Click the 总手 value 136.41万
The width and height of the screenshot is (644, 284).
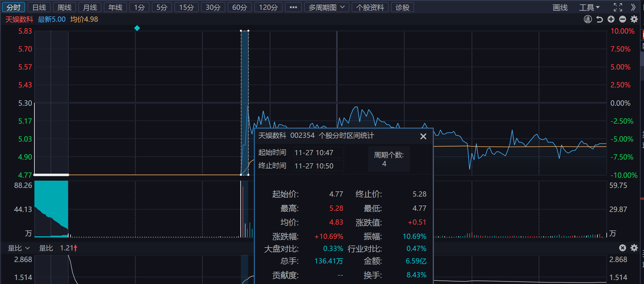click(x=329, y=261)
